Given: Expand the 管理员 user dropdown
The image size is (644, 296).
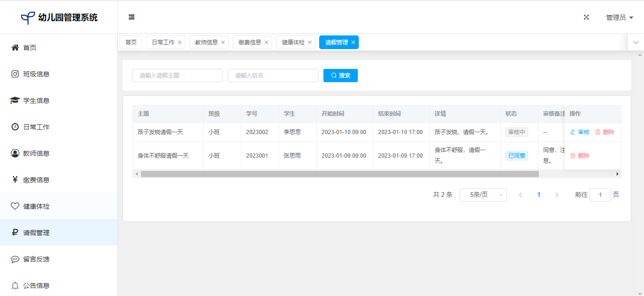Looking at the screenshot, I should (x=619, y=17).
